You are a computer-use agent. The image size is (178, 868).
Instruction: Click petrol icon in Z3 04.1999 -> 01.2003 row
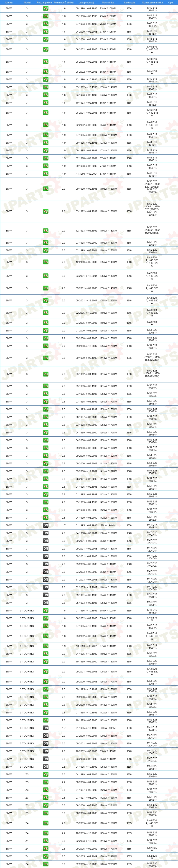(x=46, y=775)
